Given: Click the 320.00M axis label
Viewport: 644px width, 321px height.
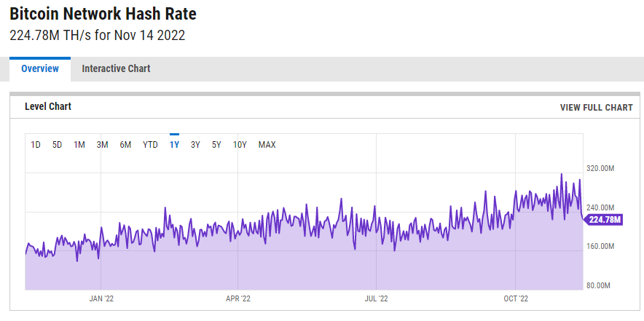Looking at the screenshot, I should click(600, 168).
